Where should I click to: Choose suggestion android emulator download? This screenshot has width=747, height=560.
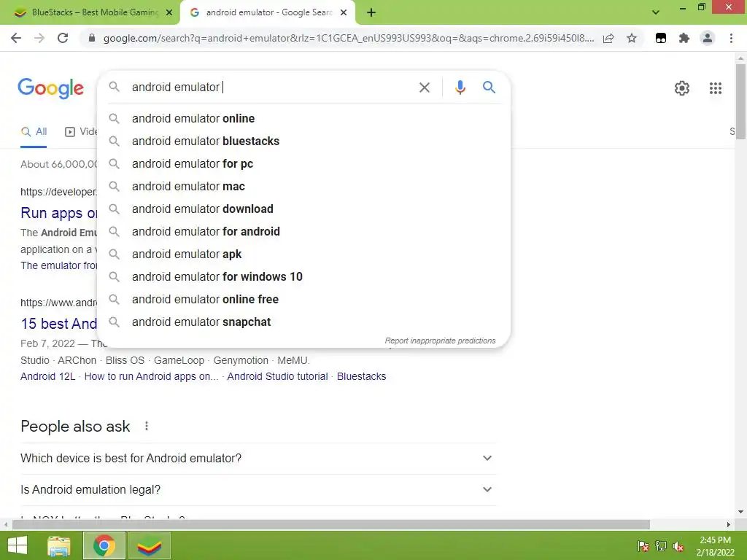[304, 209]
